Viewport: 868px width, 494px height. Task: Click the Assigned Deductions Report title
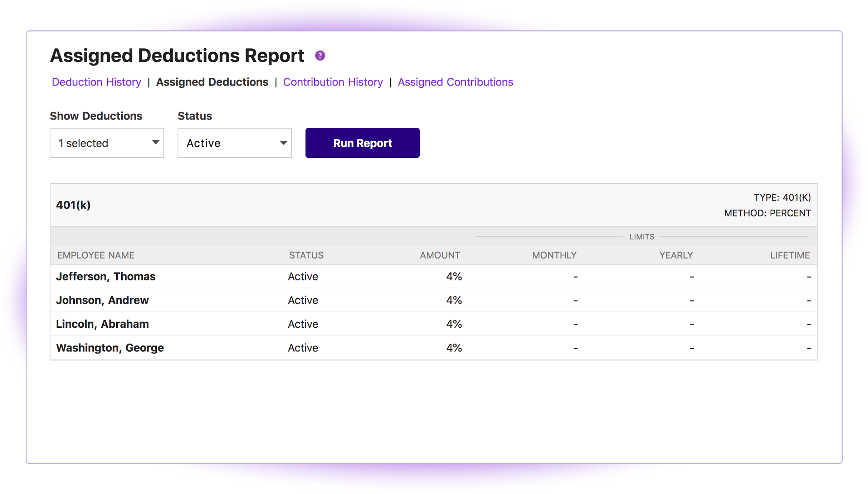pos(177,56)
